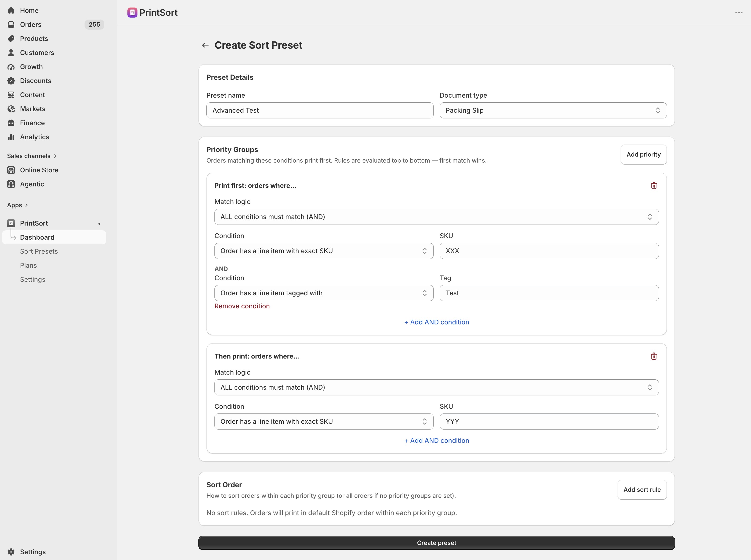Image resolution: width=751 pixels, height=560 pixels.
Task: Open the Plans page
Action: tap(28, 265)
